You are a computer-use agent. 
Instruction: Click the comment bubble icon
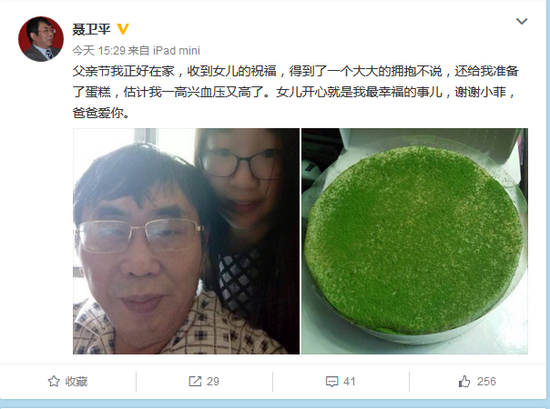(x=332, y=382)
